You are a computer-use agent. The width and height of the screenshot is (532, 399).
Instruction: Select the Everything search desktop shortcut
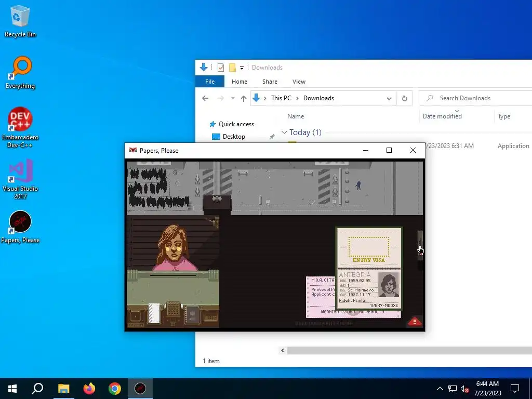click(20, 73)
